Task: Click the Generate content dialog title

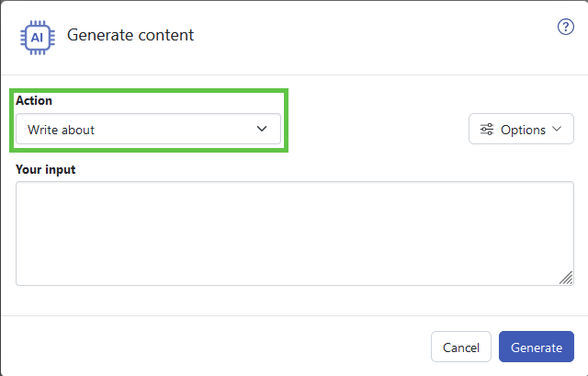Action: pos(130,35)
